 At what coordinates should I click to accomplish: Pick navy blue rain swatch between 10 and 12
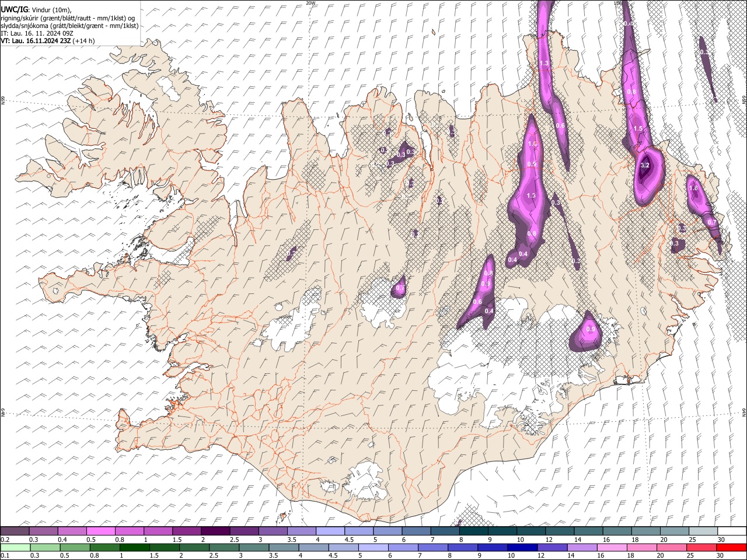click(x=523, y=547)
